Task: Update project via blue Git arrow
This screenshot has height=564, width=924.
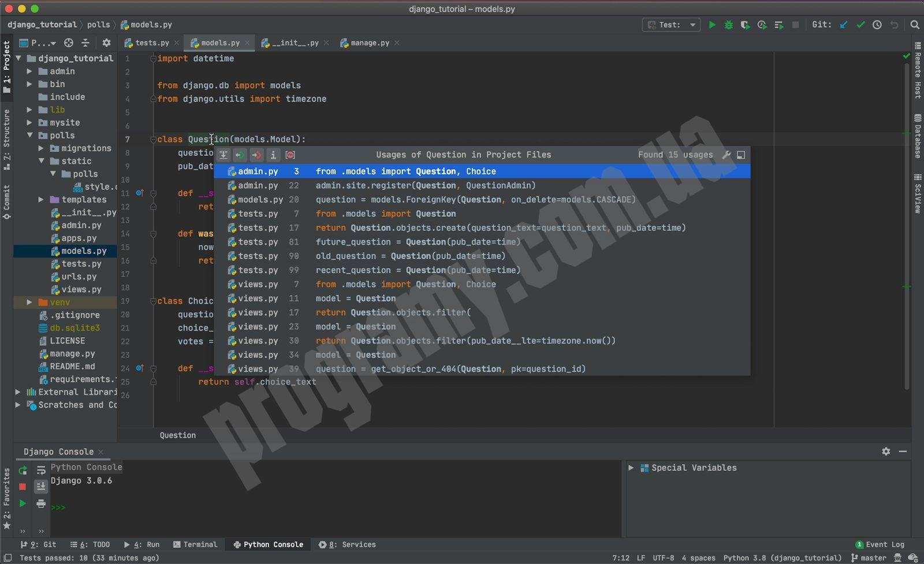Action: tap(844, 25)
